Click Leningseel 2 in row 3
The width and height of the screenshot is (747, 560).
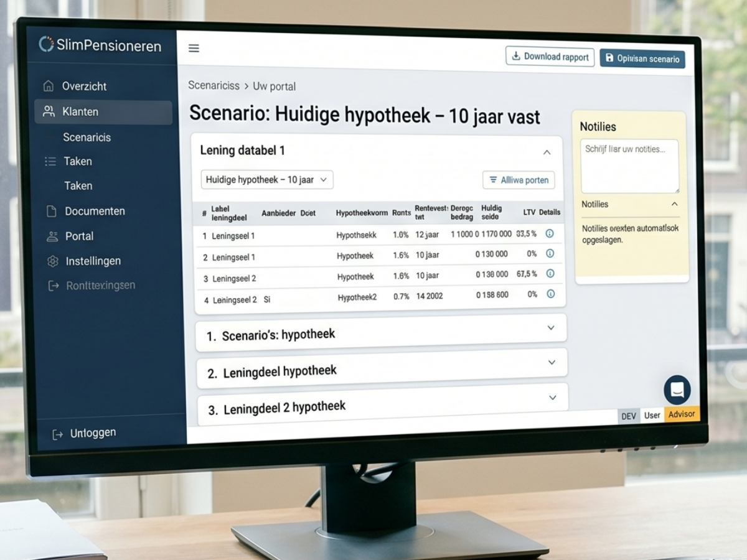pyautogui.click(x=234, y=279)
